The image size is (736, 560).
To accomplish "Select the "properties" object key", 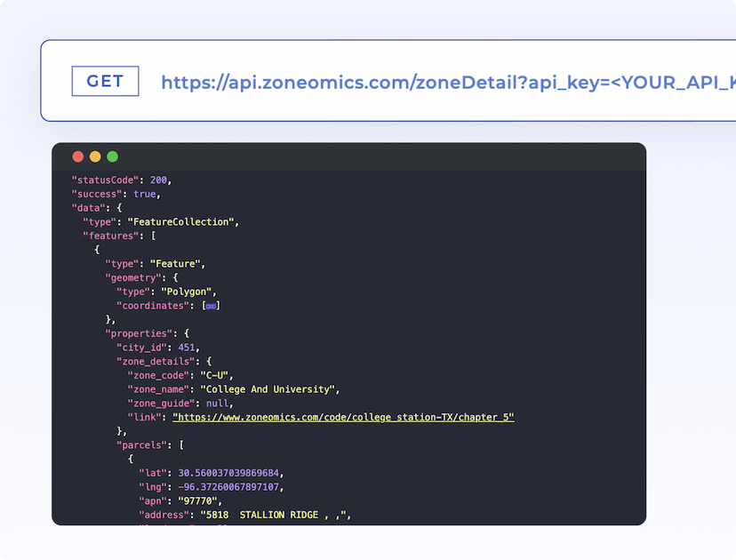I will (137, 333).
